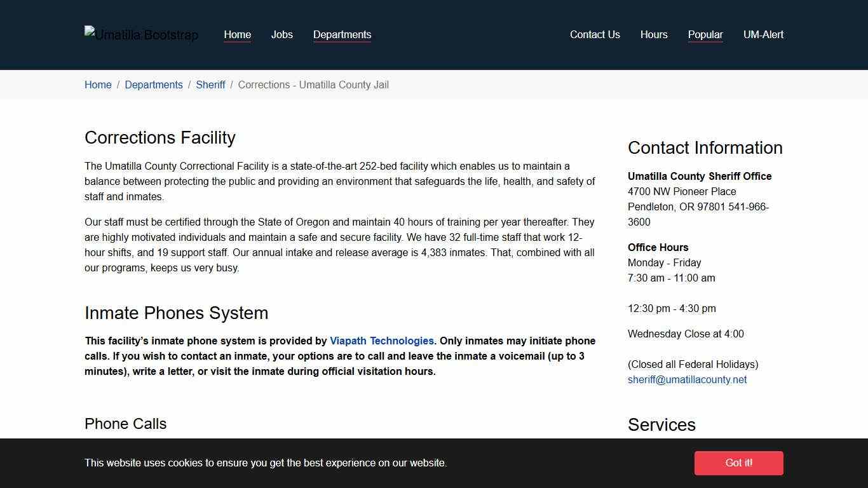
Task: Click the Inmate Phones System heading
Action: [x=176, y=313]
